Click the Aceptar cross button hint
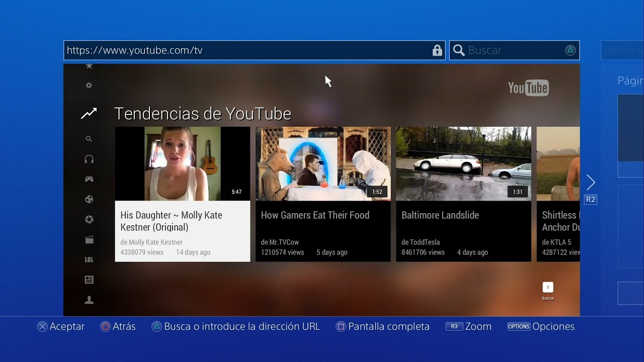Viewport: 644px width, 362px height. (61, 326)
